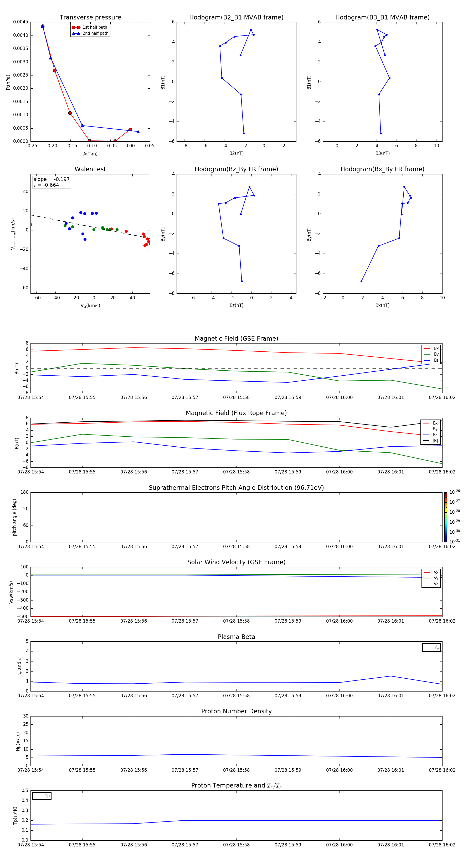The width and height of the screenshot is (473, 868).
Task: Click the 'Plasma Beta' plot title
Action: coord(236,637)
